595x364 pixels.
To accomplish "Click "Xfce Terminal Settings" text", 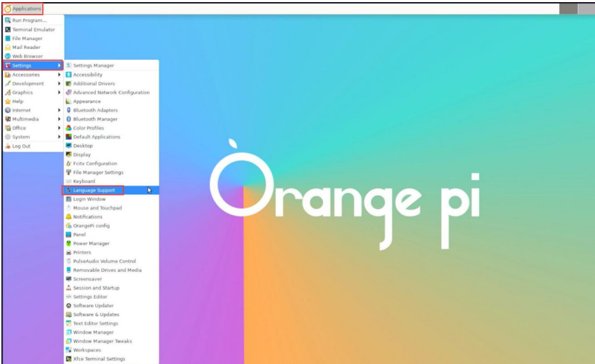I will point(99,358).
